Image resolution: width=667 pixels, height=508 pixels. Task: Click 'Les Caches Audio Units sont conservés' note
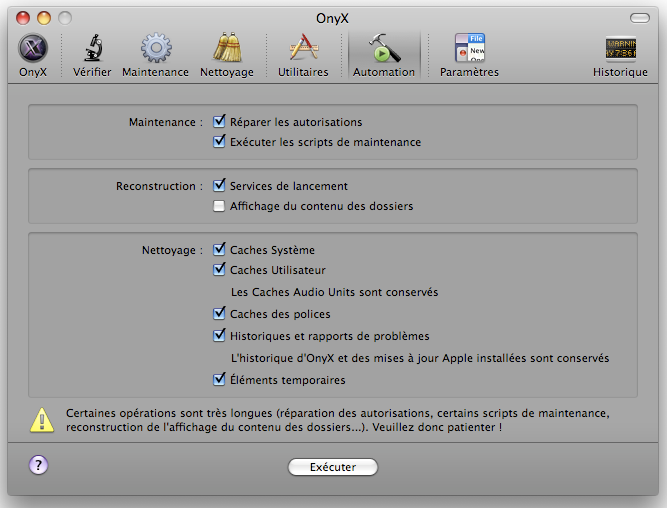point(334,292)
